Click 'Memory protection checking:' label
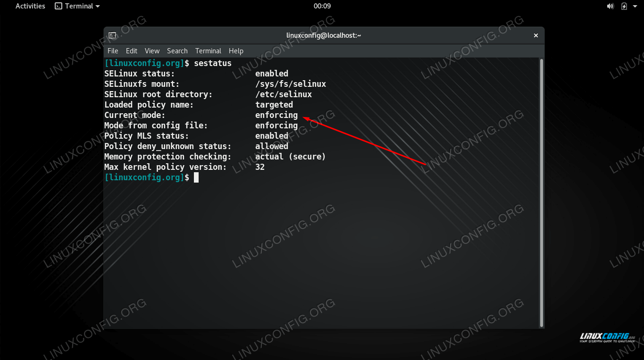 168,157
